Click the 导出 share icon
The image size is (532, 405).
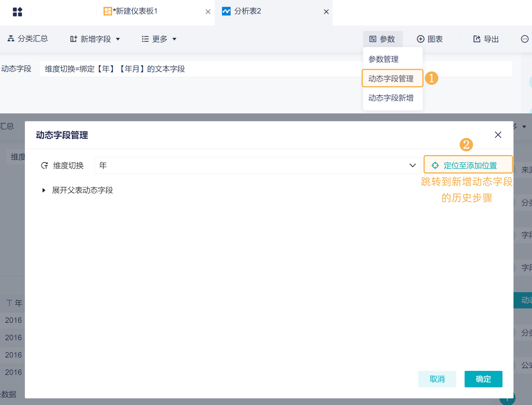(x=477, y=39)
